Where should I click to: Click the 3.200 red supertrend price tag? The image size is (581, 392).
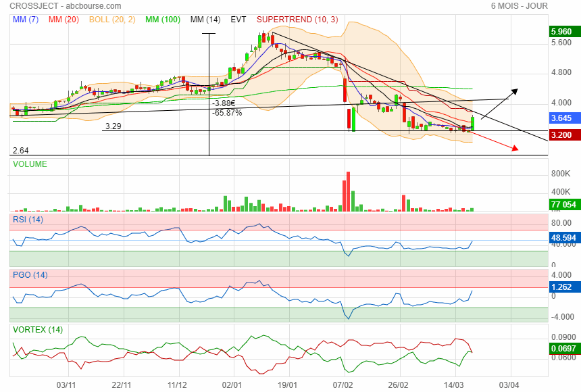point(564,134)
